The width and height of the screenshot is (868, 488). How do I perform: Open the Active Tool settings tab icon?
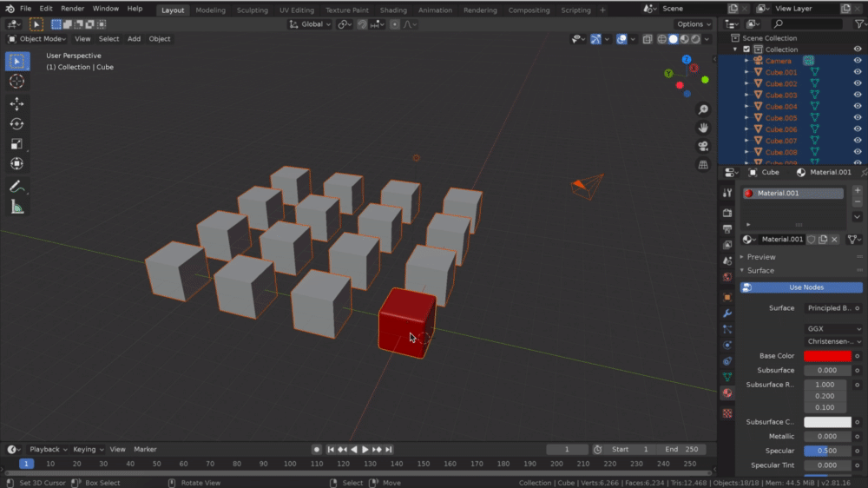727,193
